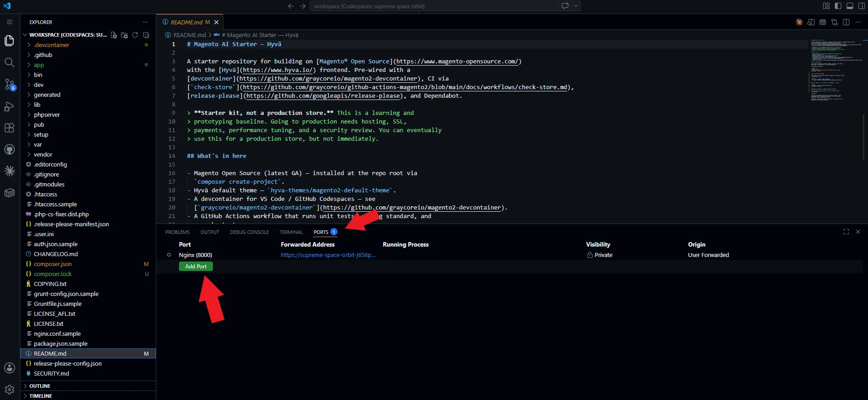Image resolution: width=868 pixels, height=400 pixels.
Task: Toggle the bottom panel visibility
Action: pyautogui.click(x=850, y=6)
